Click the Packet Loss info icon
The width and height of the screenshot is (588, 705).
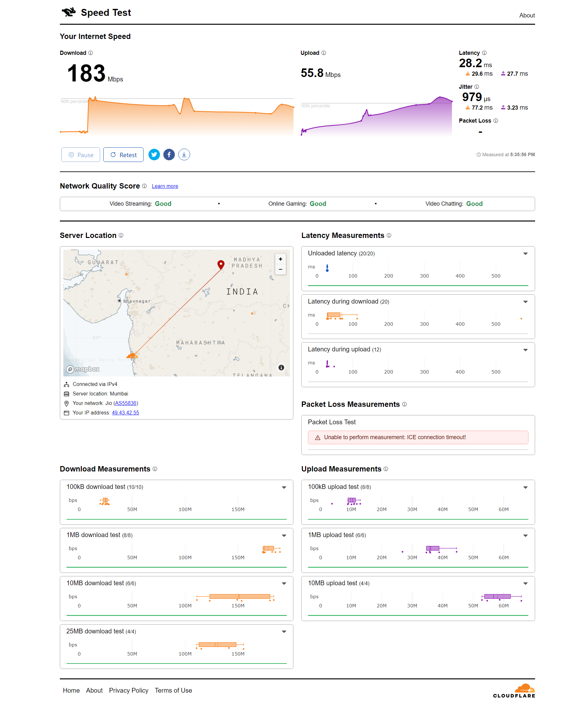click(x=496, y=121)
